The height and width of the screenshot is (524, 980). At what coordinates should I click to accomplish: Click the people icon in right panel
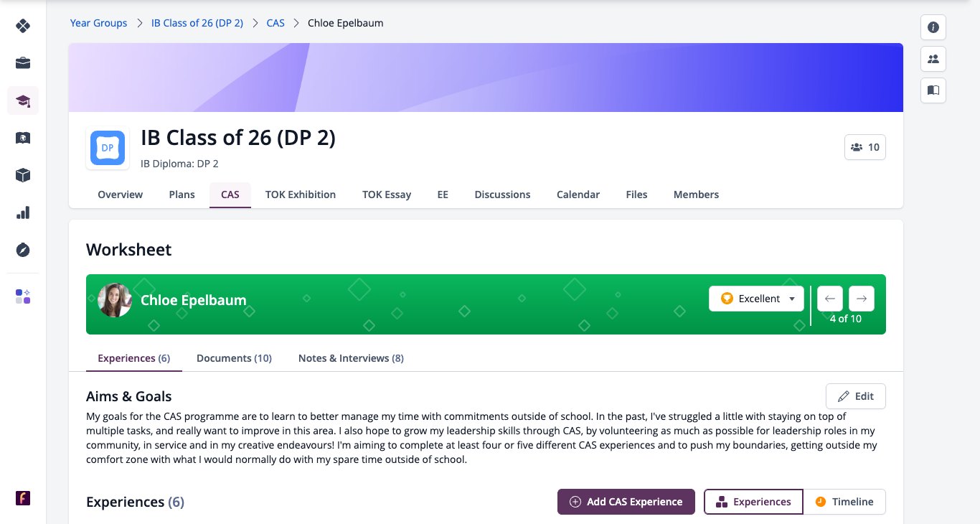pos(933,59)
